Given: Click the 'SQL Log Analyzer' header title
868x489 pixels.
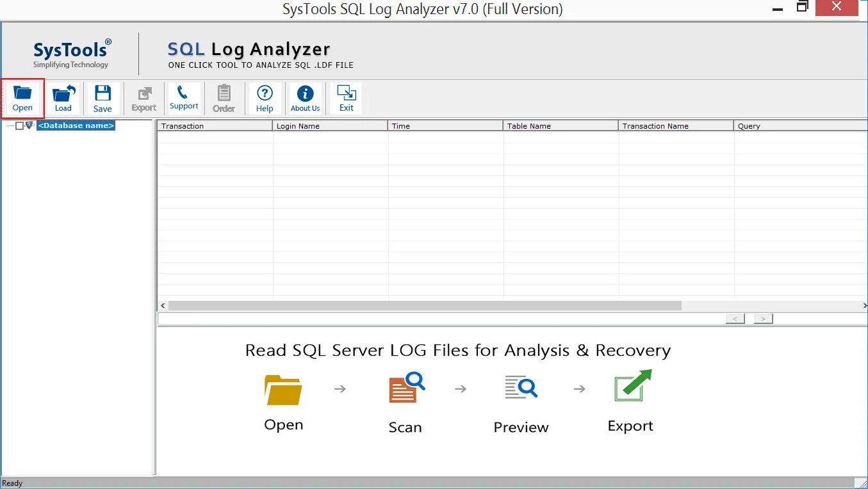Looking at the screenshot, I should 249,49.
